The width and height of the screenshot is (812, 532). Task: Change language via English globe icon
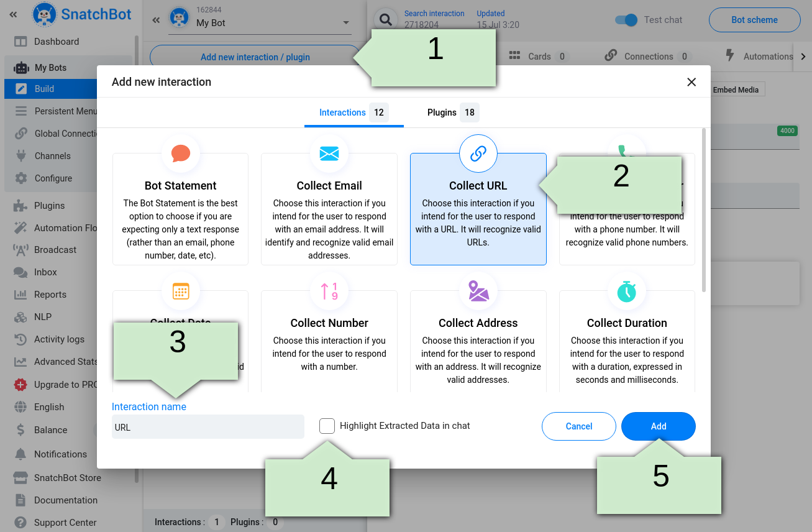21,407
